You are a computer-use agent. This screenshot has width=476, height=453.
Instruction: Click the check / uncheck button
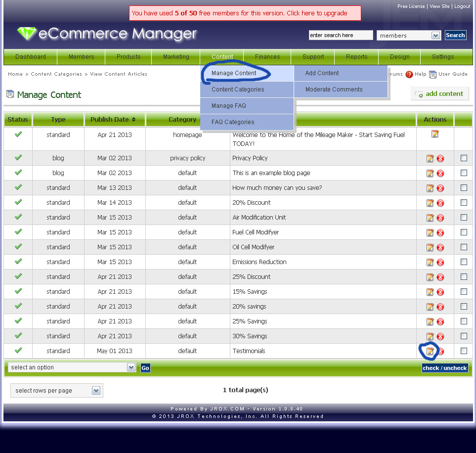click(x=445, y=368)
